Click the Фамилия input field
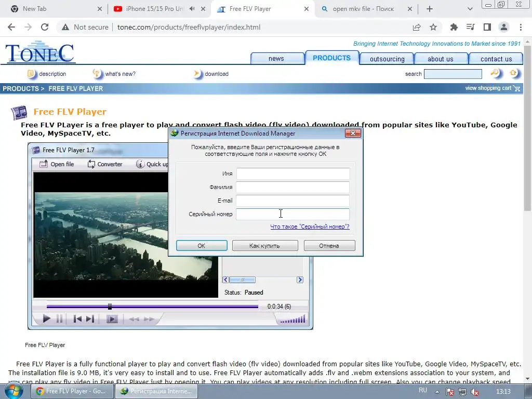Screen dimensions: 532x399 293,187
